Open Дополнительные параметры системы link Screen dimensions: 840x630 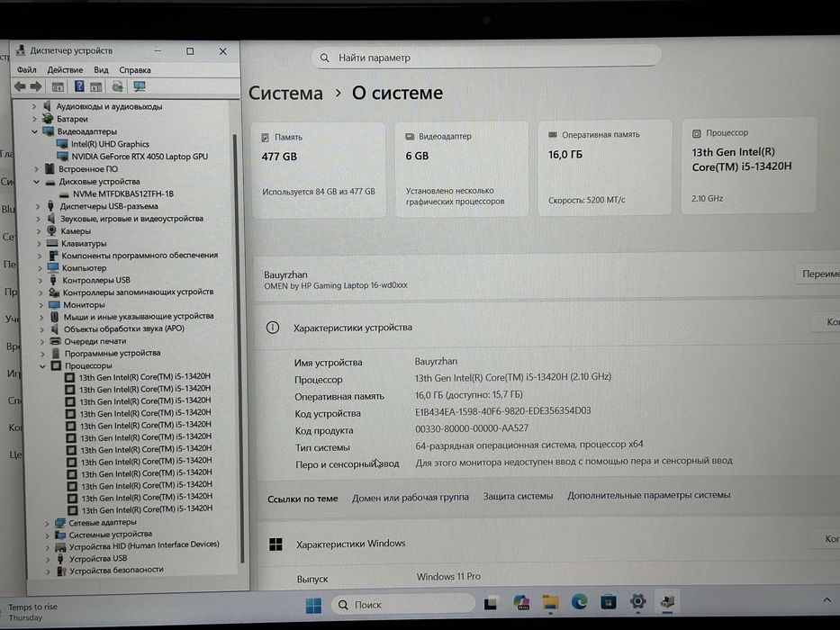(649, 496)
